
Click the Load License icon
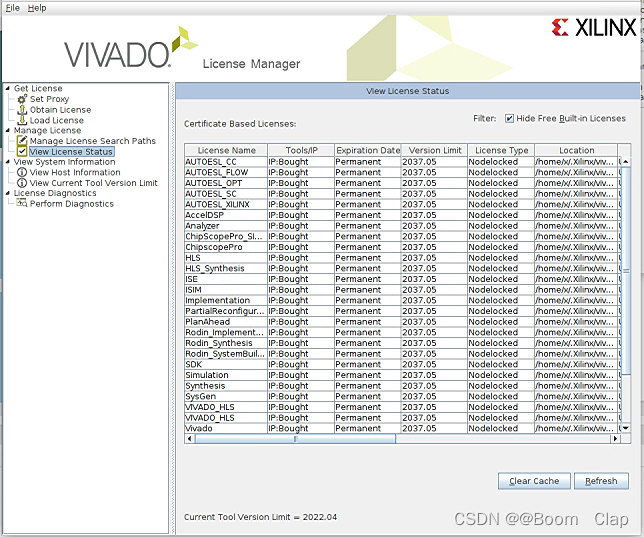pos(22,120)
